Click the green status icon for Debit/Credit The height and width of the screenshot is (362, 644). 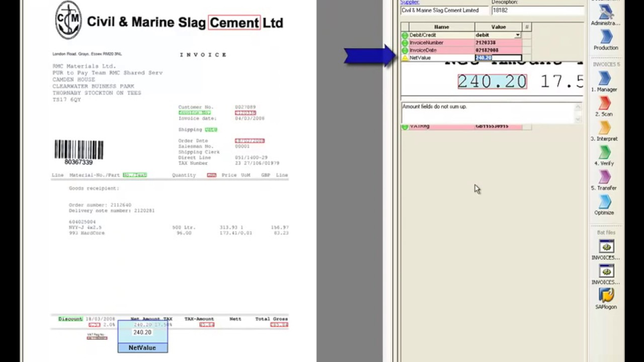pyautogui.click(x=405, y=35)
